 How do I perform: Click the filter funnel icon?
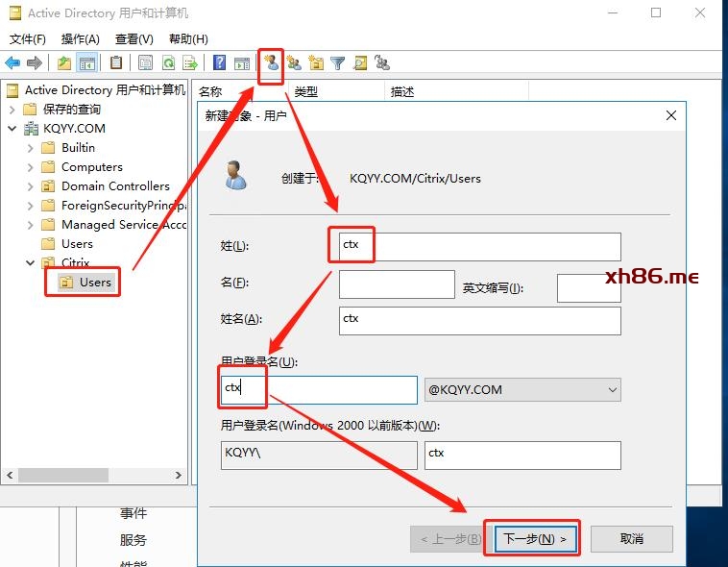[x=338, y=63]
